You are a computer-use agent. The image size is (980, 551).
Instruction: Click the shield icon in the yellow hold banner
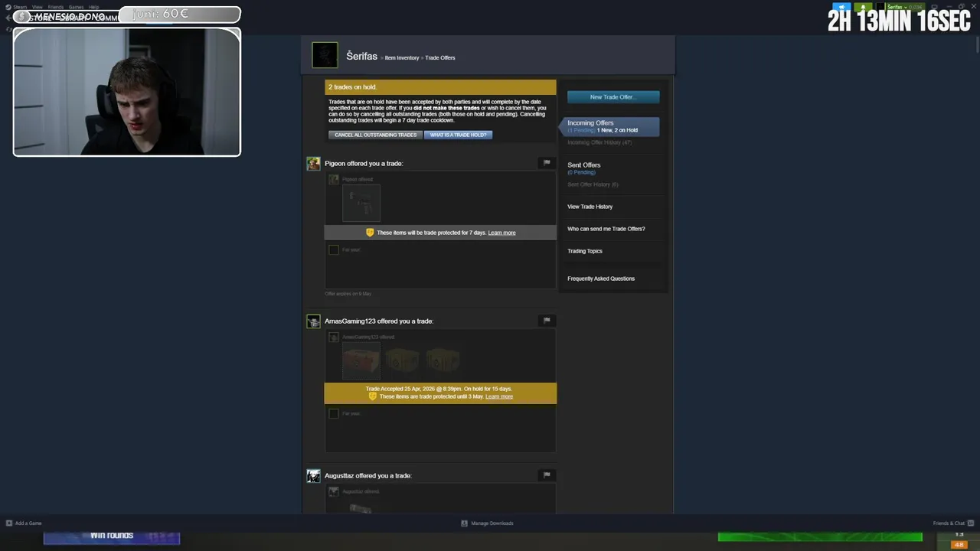[x=373, y=396]
